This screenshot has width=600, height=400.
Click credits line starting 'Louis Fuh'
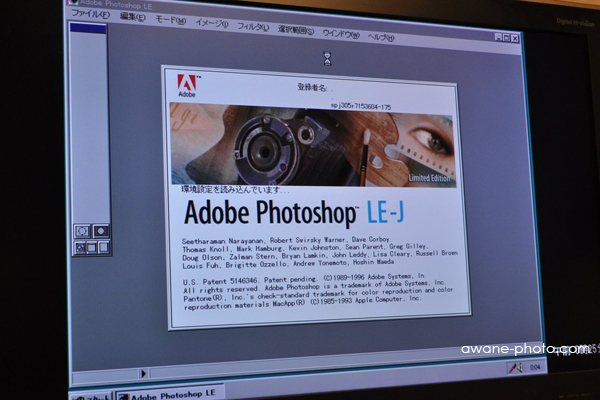(288, 264)
